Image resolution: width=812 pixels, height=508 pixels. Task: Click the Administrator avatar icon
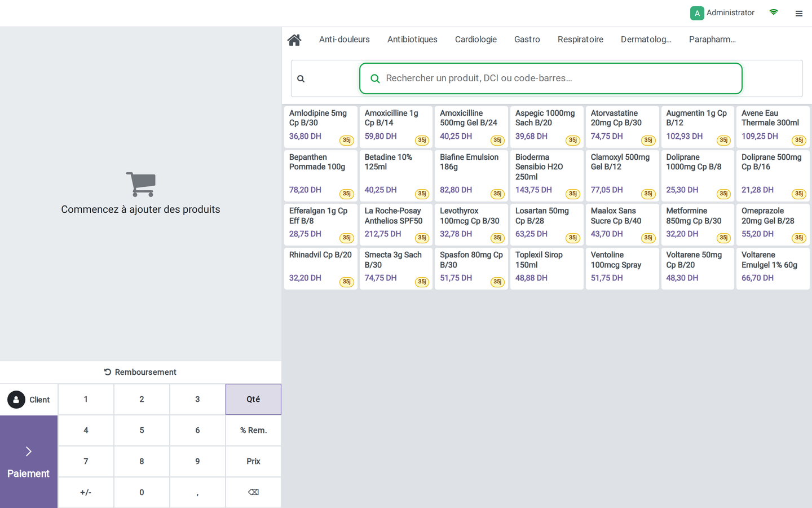click(697, 13)
